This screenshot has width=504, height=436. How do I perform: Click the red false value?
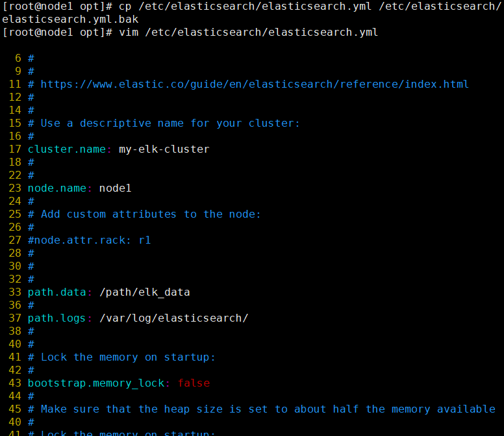click(194, 383)
